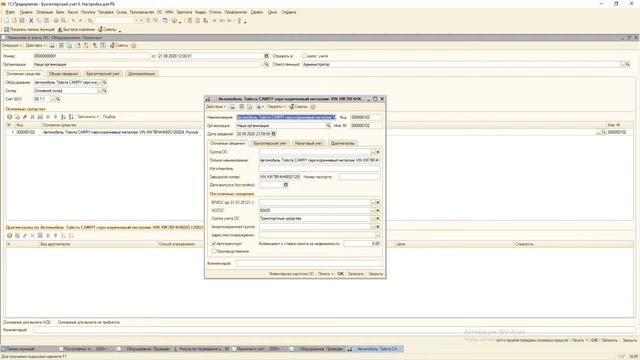The width and height of the screenshot is (640, 360).
Task: Toggle the налог. учет checkbox
Action: (x=304, y=56)
